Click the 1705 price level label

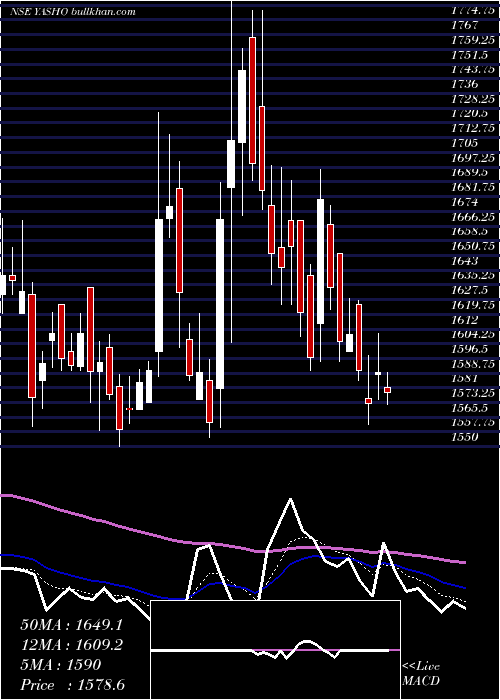coord(464,143)
